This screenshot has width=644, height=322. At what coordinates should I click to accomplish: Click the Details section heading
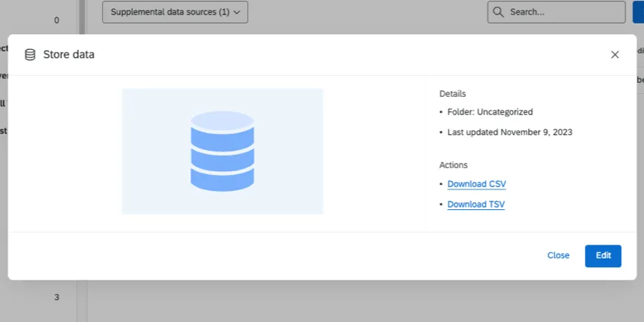pos(452,94)
